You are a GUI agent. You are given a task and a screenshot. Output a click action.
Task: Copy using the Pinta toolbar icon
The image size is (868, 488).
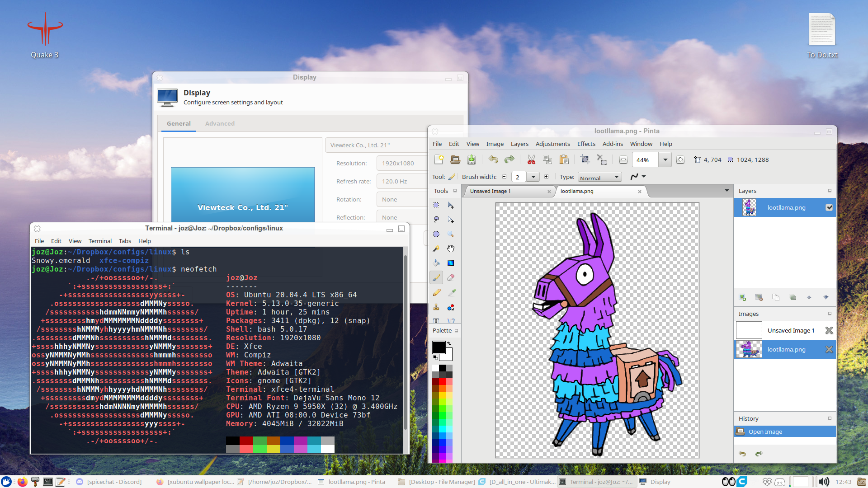(547, 160)
